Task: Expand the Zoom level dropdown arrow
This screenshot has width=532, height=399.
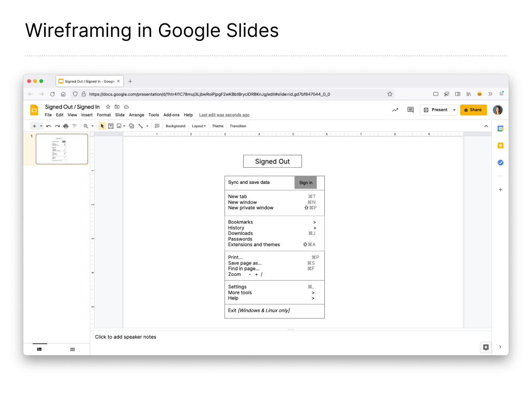Action: click(92, 126)
